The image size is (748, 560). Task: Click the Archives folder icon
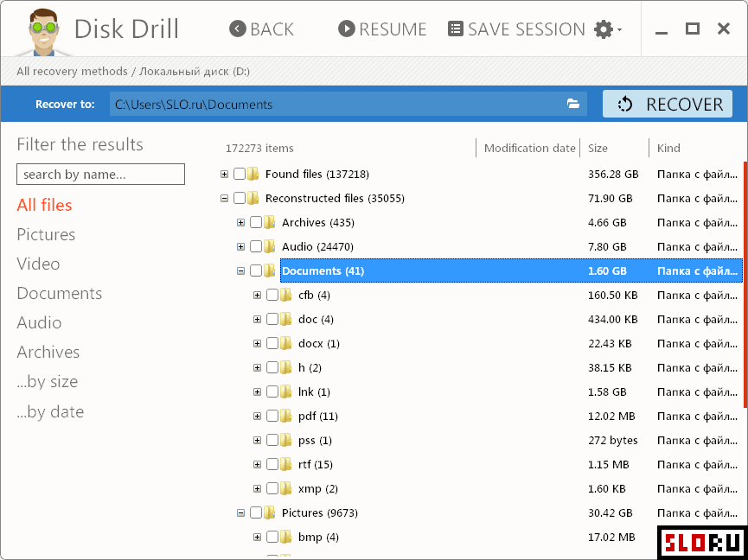coord(270,222)
